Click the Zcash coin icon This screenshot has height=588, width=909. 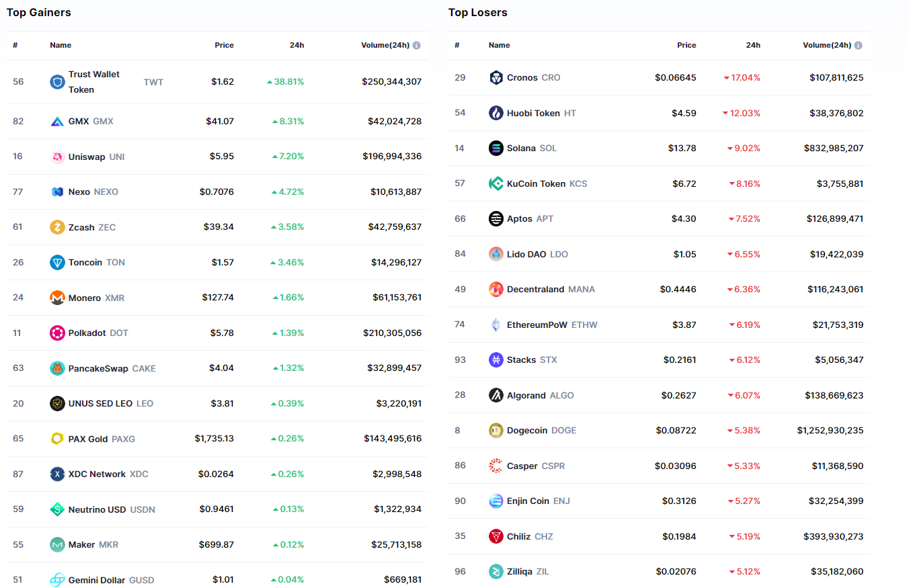pyautogui.click(x=57, y=227)
